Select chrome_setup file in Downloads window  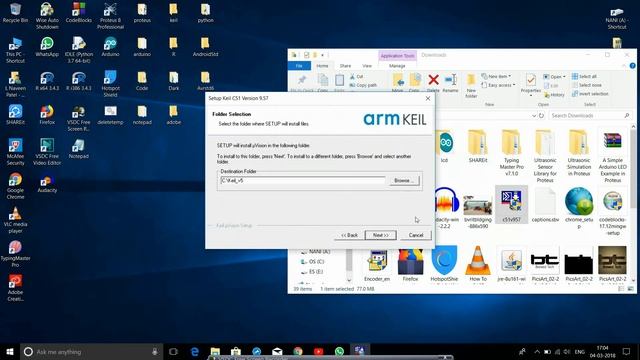(x=579, y=207)
